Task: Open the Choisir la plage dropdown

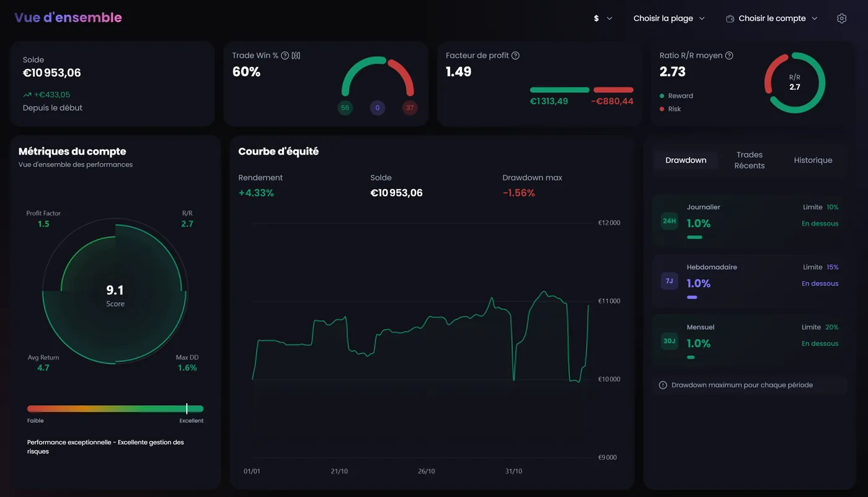Action: tap(669, 19)
